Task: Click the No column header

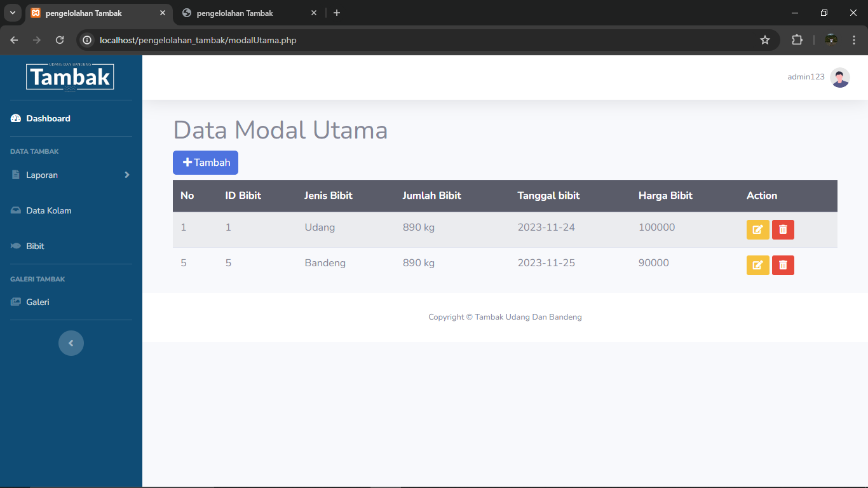Action: (x=187, y=196)
